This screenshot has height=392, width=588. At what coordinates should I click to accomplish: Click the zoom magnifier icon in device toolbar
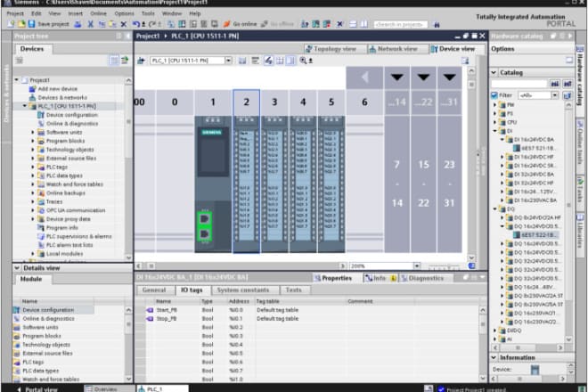303,61
